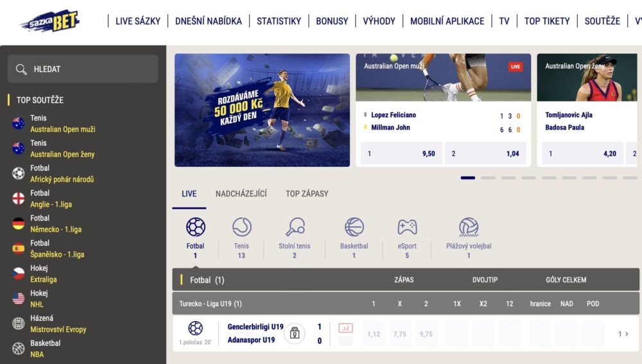The width and height of the screenshot is (642, 364).
Task: Click the England flag icon for Anglie - 1.liga
Action: click(19, 198)
